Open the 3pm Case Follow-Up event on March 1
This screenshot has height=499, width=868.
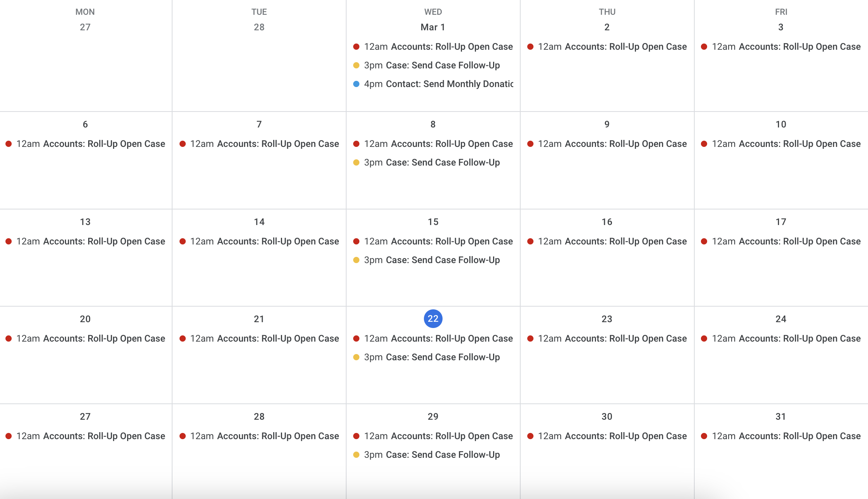click(x=433, y=65)
